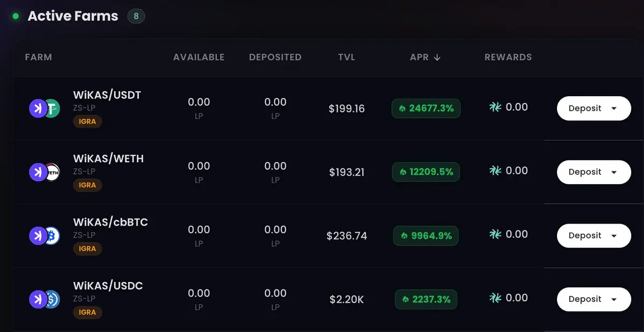The image size is (644, 332).
Task: Open the WiKAS/USDC farm name link
Action: pyautogui.click(x=108, y=286)
